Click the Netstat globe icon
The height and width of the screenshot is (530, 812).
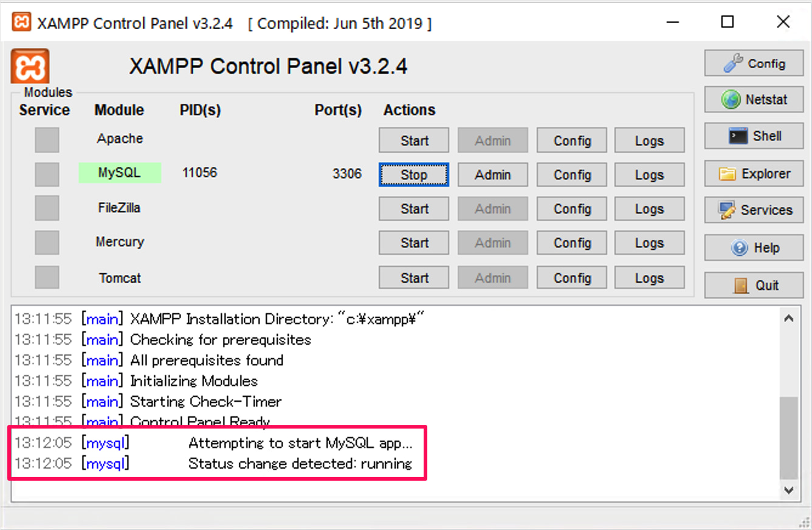(x=754, y=99)
